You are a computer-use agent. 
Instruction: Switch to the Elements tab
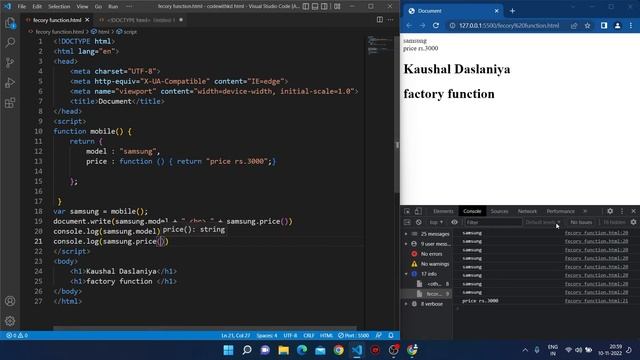[443, 211]
